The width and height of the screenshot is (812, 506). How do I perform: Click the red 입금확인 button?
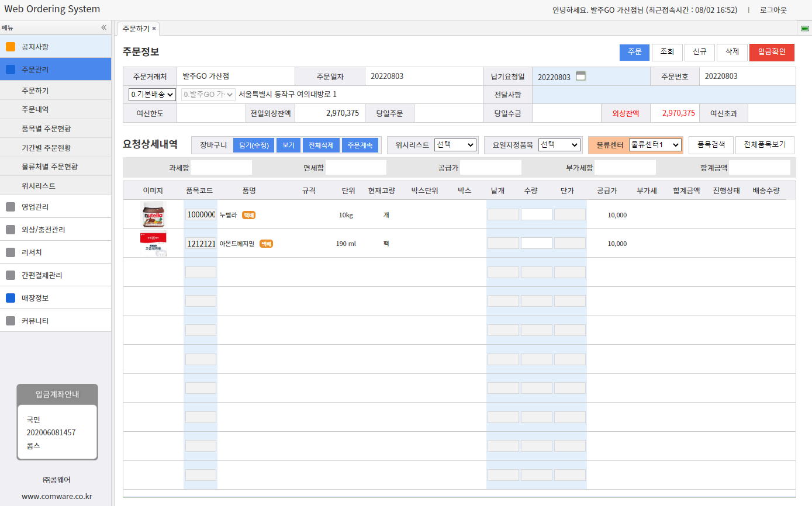tap(772, 52)
